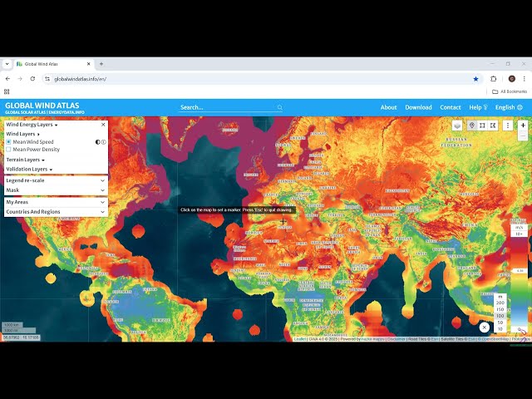
Task: Expand the Validation Layers section
Action: (29, 169)
